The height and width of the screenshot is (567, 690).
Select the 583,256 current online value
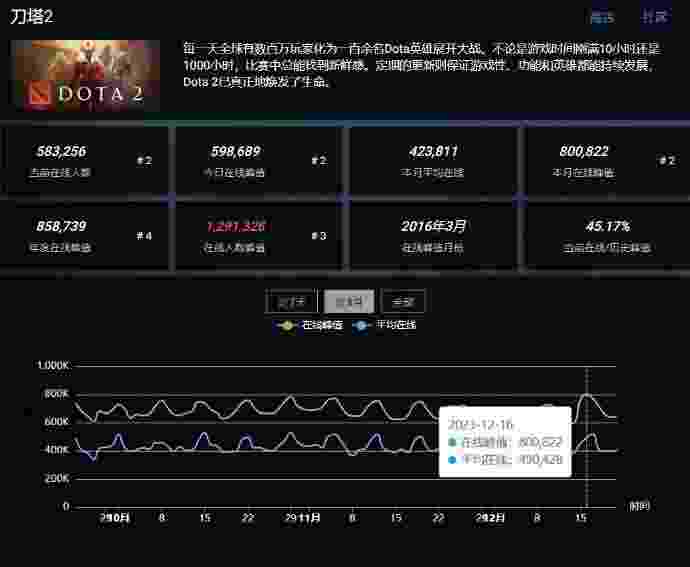[x=62, y=151]
